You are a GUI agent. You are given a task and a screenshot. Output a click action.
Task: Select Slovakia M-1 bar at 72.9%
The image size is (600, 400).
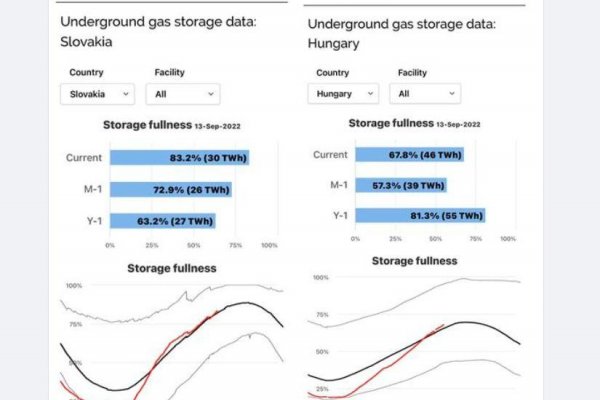(171, 189)
